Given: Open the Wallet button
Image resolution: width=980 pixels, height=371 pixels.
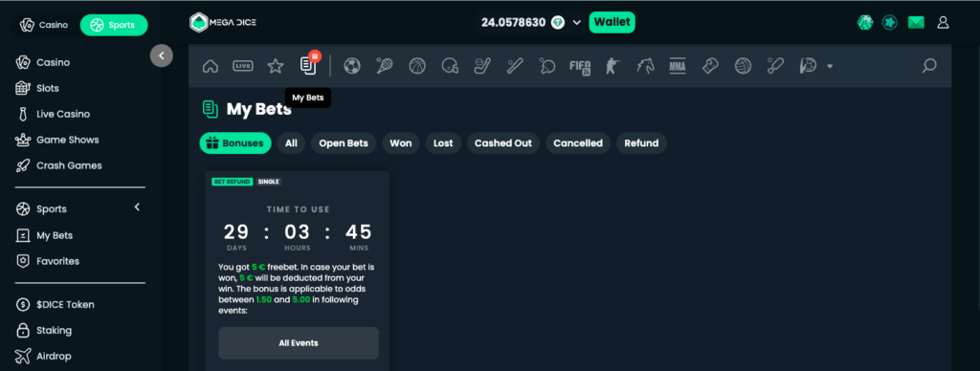Looking at the screenshot, I should [x=612, y=23].
